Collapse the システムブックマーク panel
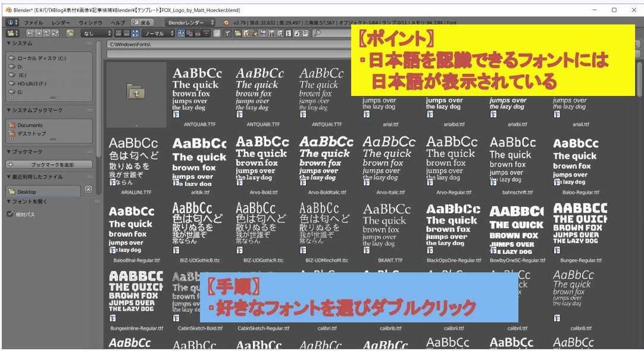This screenshot has width=644, height=351. click(35, 110)
